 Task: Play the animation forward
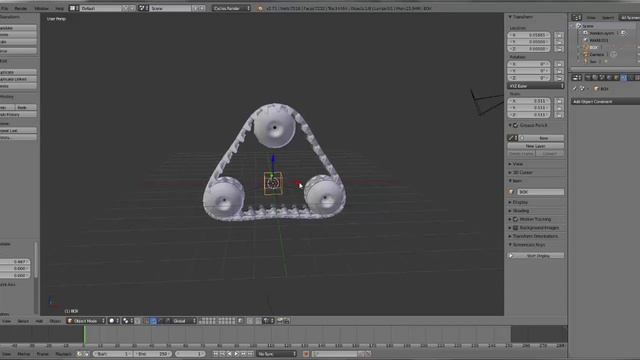click(x=236, y=354)
